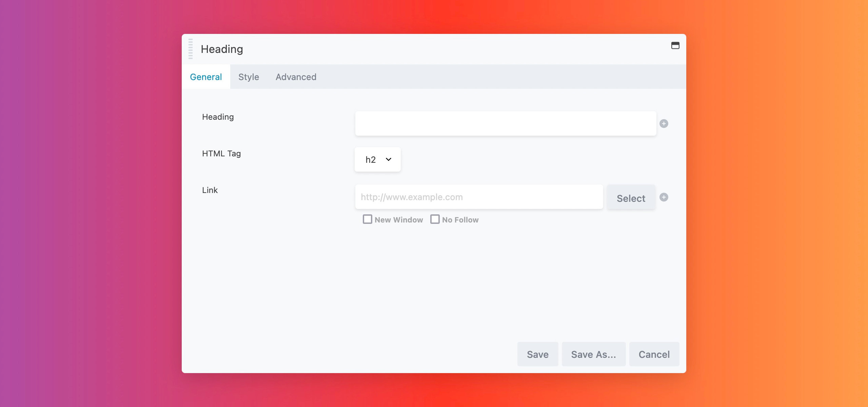Select the General tab
Image resolution: width=868 pixels, height=407 pixels.
coord(206,77)
